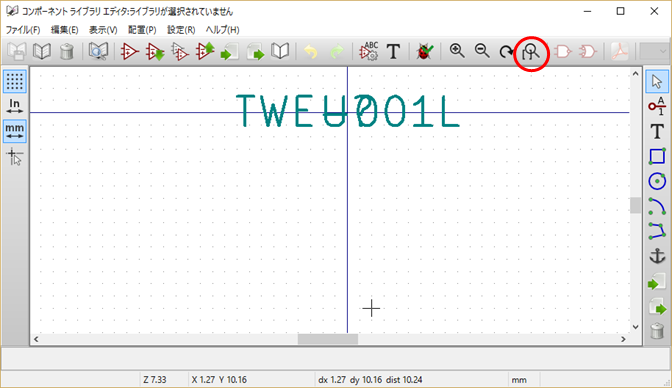The image size is (672, 388).
Task: Toggle grid visibility dots button
Action: point(15,81)
